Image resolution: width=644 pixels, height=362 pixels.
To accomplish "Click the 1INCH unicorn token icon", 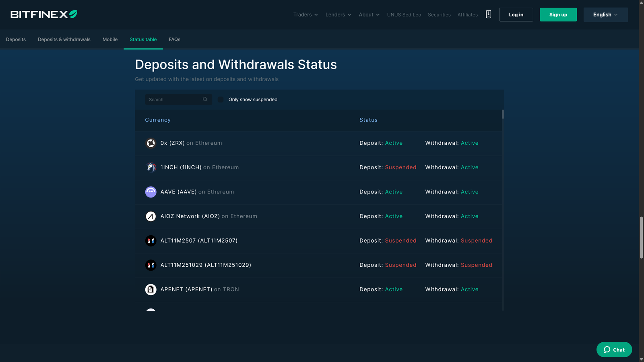I will point(151,167).
